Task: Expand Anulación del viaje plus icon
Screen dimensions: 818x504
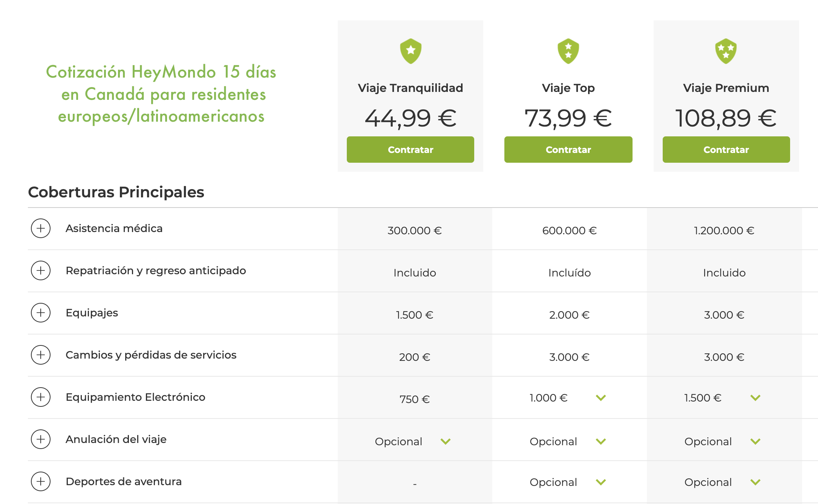Action: click(41, 439)
